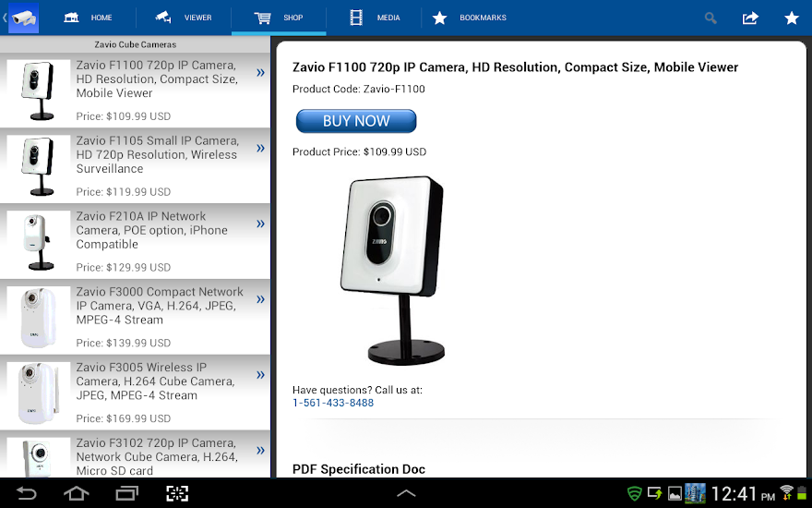
Task: Open the Bookmarks tab
Action: point(469,18)
